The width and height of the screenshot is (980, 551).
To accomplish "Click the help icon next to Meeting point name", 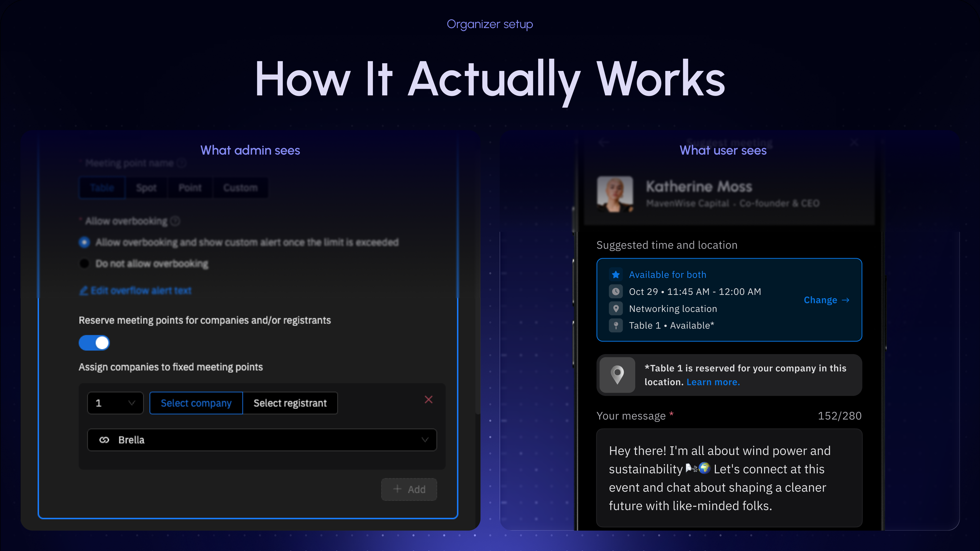I will (x=181, y=163).
